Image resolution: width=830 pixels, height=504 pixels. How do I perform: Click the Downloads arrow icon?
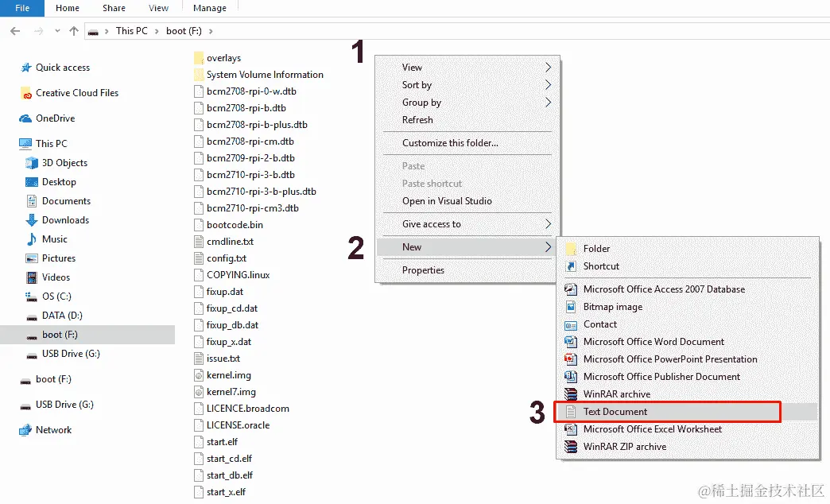tap(32, 220)
